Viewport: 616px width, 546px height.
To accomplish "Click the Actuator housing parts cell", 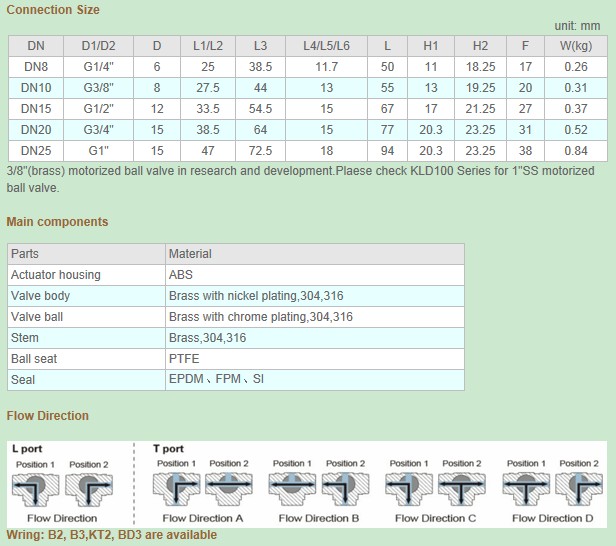I will 55,275.
